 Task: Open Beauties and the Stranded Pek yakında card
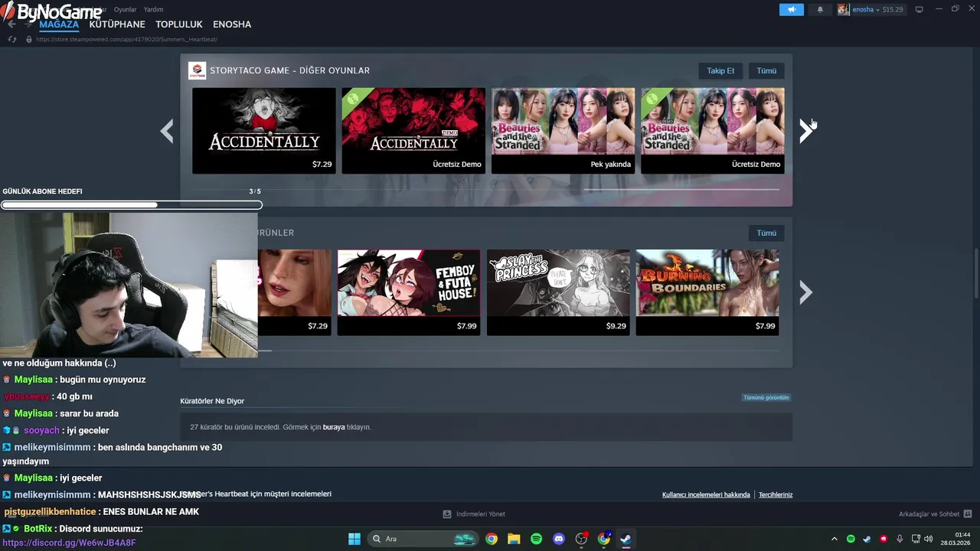[x=563, y=130]
